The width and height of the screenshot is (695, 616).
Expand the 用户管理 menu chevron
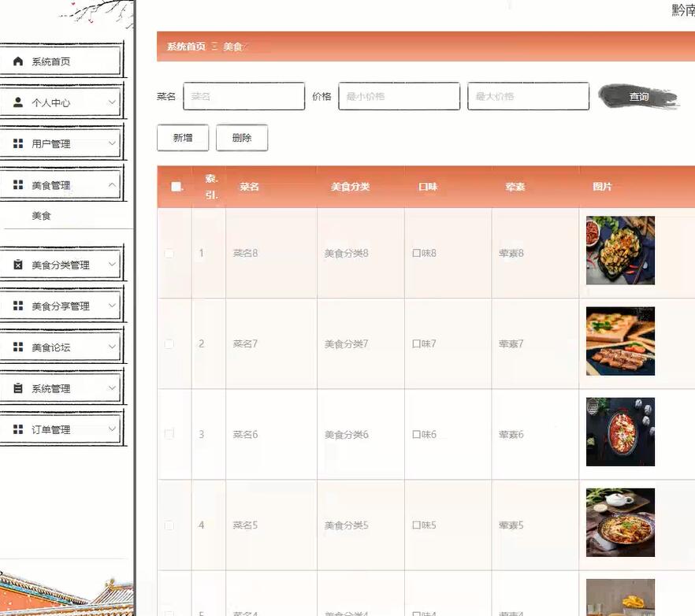(x=112, y=143)
